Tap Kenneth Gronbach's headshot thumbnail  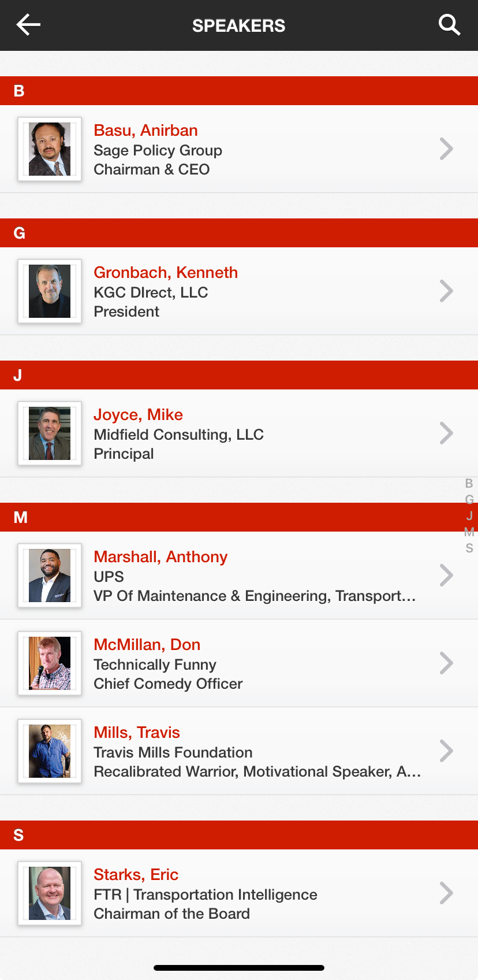coord(50,291)
